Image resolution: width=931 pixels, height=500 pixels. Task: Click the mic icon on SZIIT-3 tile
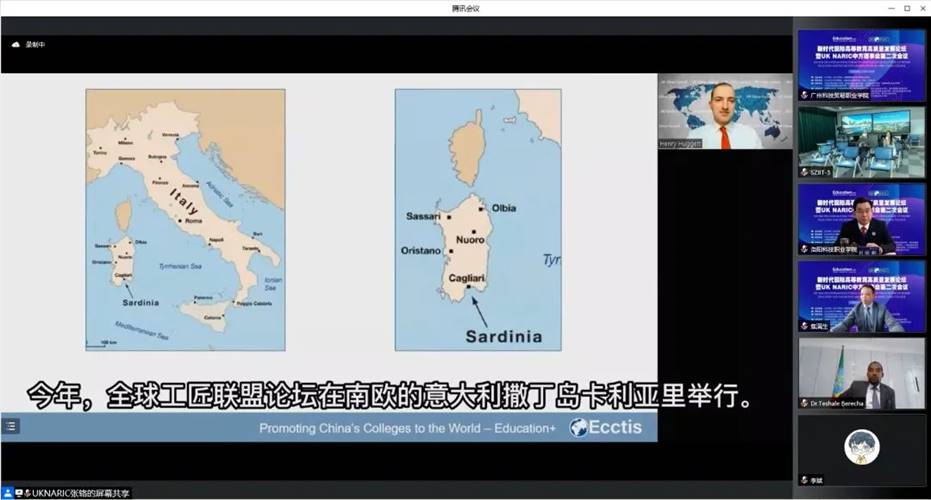(804, 172)
